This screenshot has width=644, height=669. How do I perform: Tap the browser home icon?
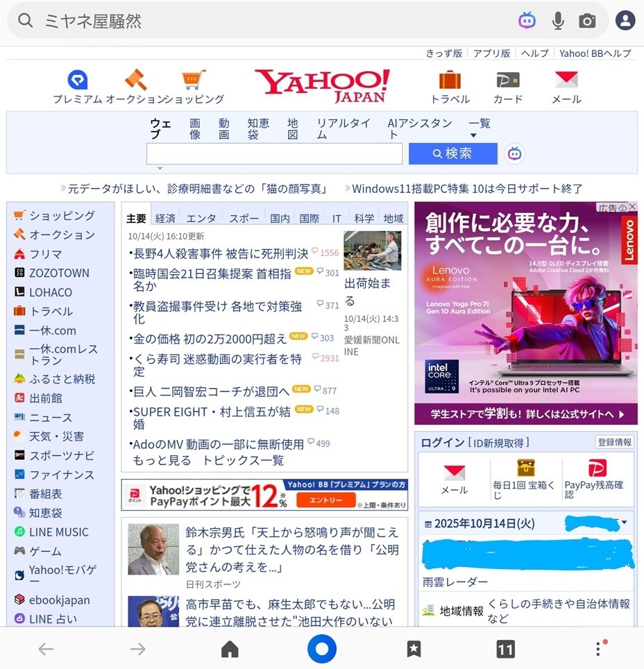[x=230, y=649]
